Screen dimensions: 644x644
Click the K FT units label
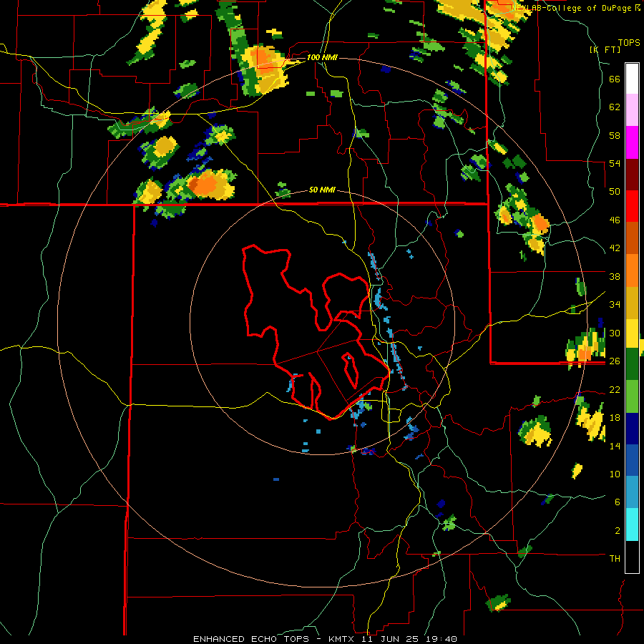point(605,49)
